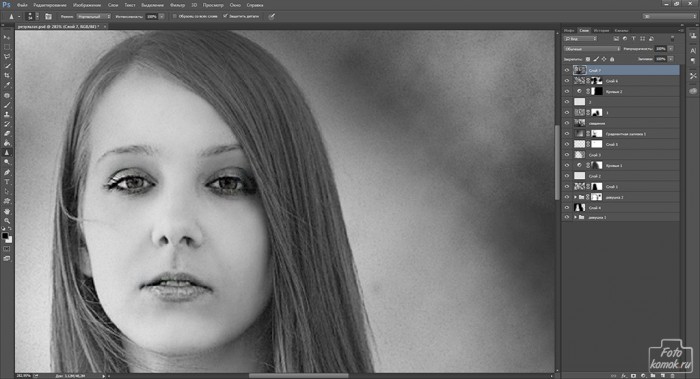The width and height of the screenshot is (700, 379).
Task: Uncheck the protect detail checkbox
Action: pyautogui.click(x=225, y=16)
